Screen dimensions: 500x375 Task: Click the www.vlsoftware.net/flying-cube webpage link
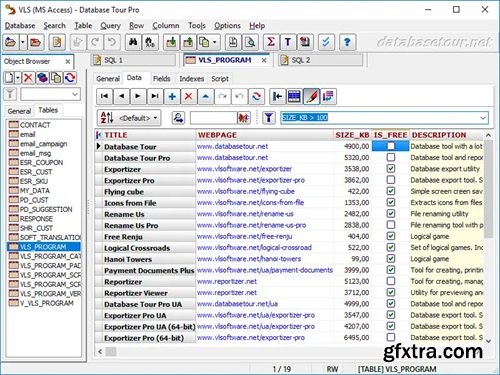point(246,191)
